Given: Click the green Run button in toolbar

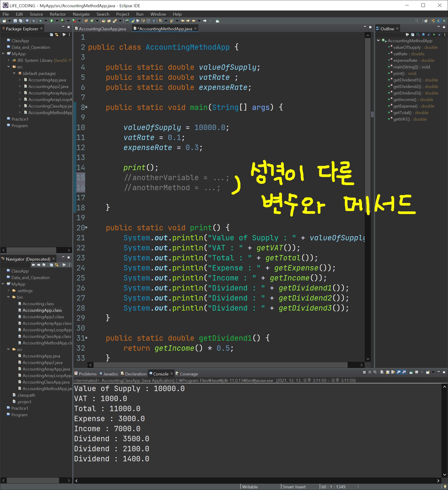Looking at the screenshot, I should click(x=52, y=21).
